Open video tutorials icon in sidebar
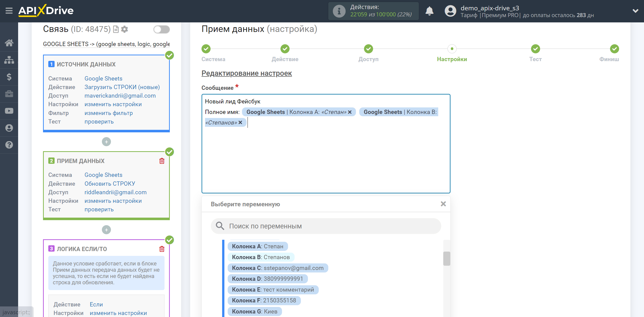The image size is (644, 317). pos(9,111)
